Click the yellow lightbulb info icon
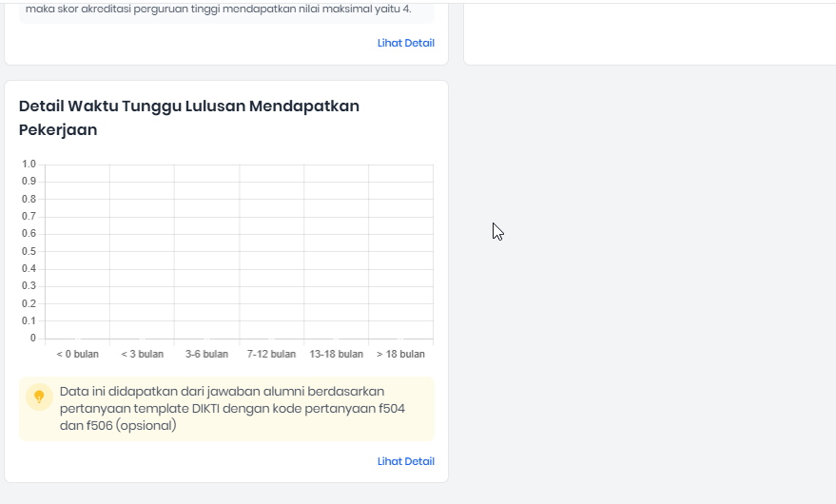This screenshot has width=836, height=504. 39,397
